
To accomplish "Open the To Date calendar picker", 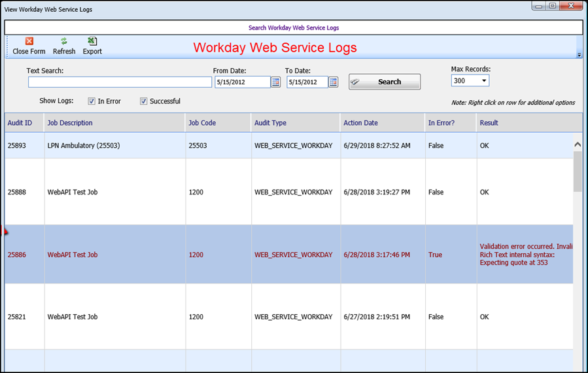I will tap(333, 82).
